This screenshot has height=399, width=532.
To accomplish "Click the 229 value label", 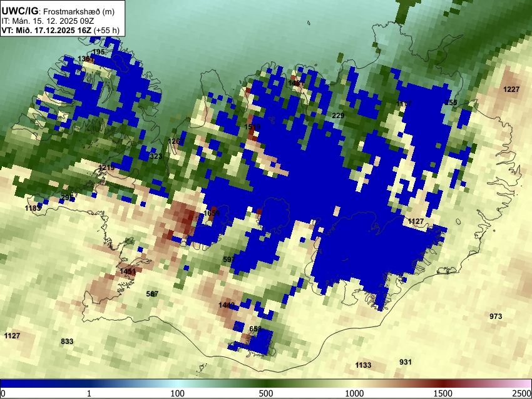I will coord(338,116).
